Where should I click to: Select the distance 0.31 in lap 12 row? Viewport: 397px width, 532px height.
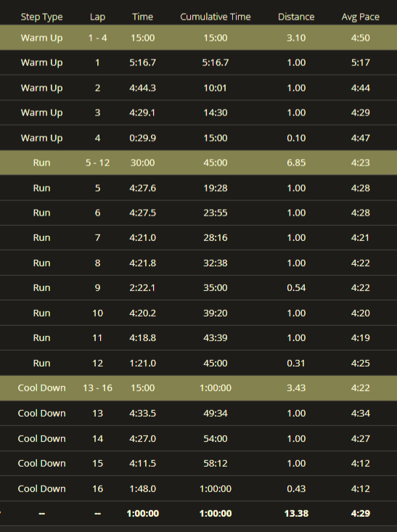(x=296, y=363)
